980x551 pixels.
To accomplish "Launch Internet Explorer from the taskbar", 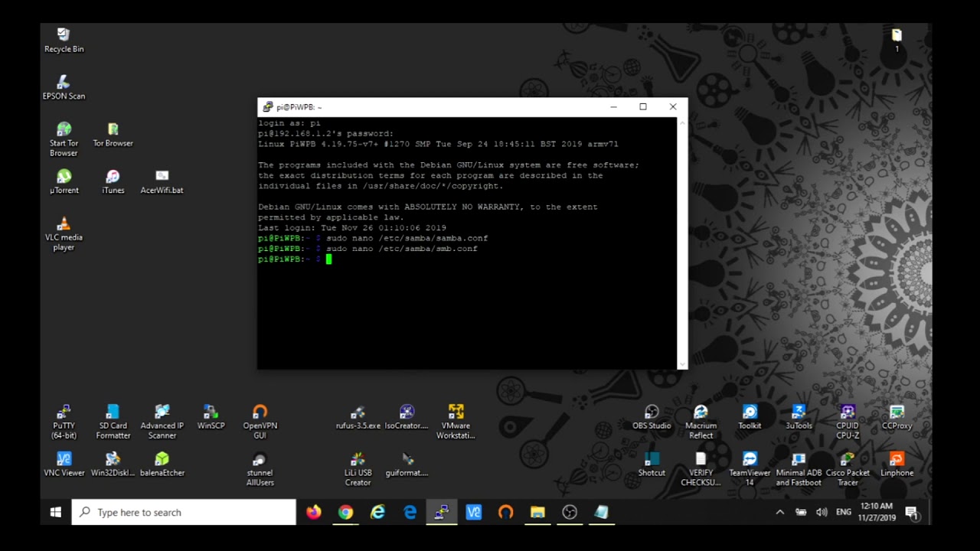I will [x=378, y=512].
